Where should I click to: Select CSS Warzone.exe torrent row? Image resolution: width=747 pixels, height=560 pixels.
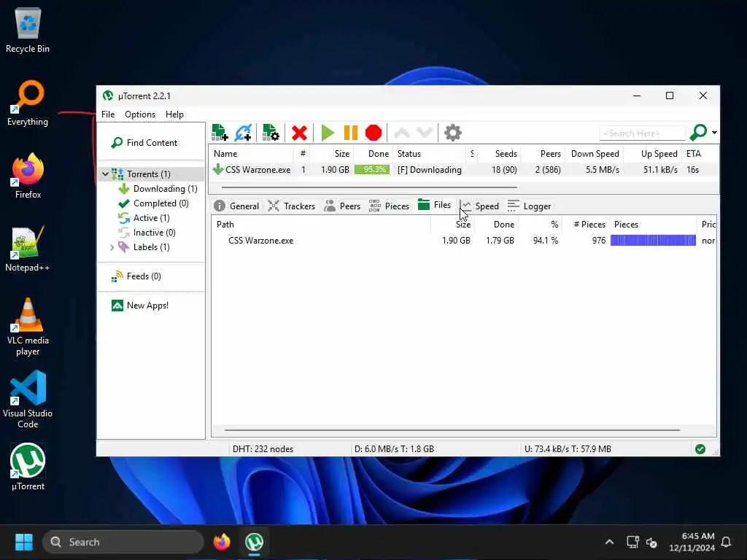click(463, 170)
